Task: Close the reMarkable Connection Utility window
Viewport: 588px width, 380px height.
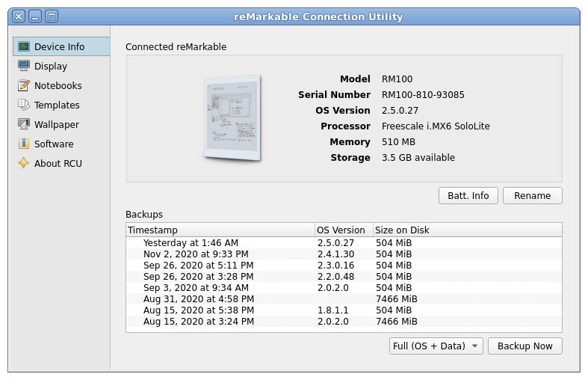Action: click(19, 16)
